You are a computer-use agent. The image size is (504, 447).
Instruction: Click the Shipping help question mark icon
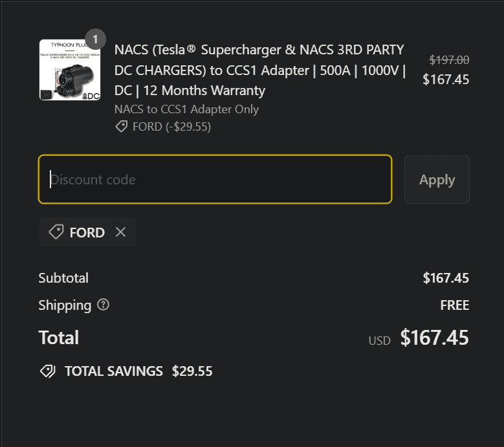[104, 305]
